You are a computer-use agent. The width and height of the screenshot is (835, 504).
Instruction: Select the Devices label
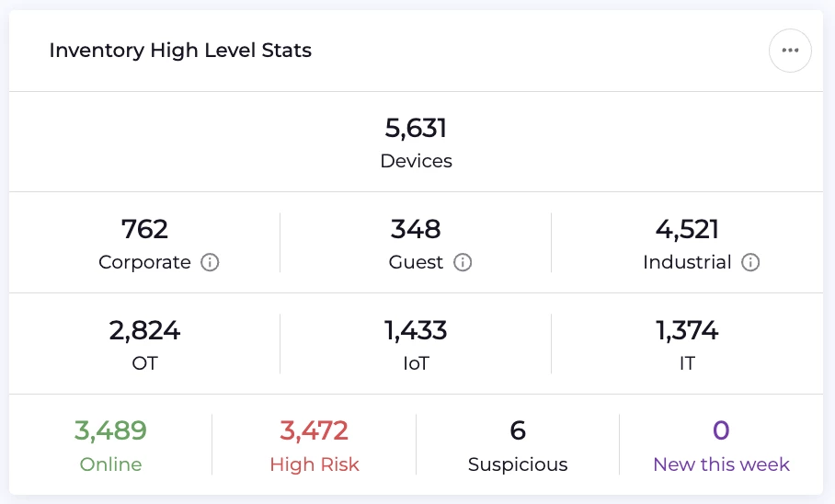click(x=416, y=161)
